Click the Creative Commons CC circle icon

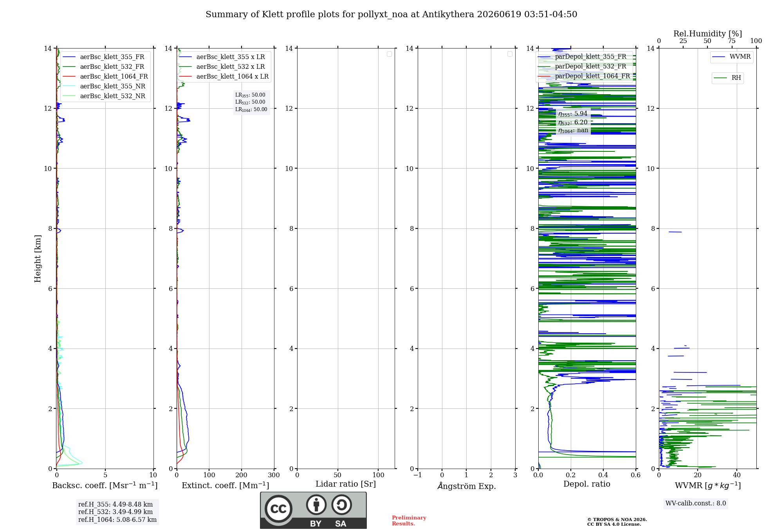coord(278,509)
